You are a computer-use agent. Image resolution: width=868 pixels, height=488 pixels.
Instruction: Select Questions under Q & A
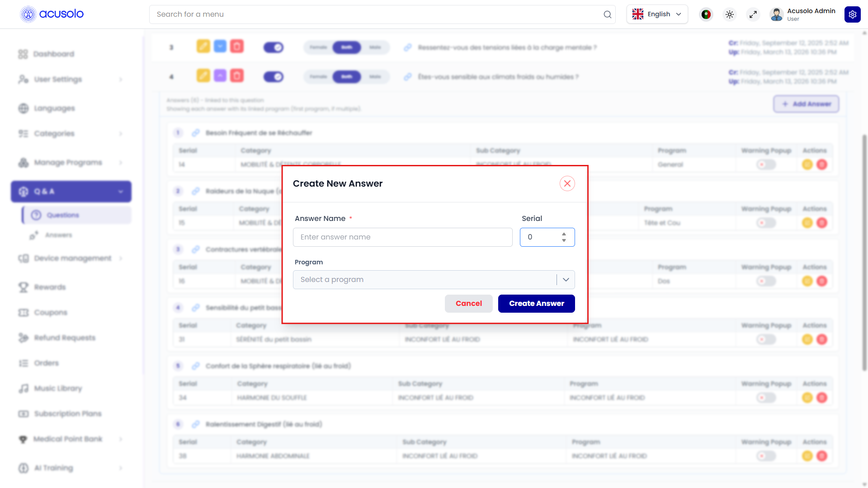point(76,215)
